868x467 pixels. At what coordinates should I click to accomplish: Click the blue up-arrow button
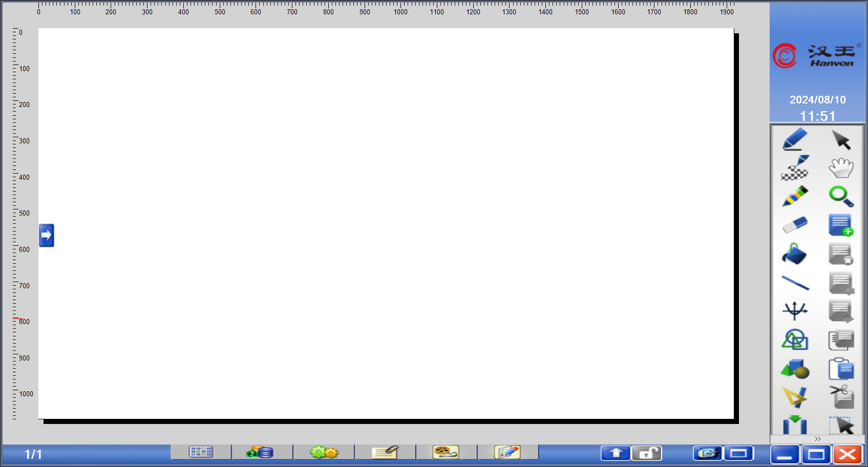[616, 453]
